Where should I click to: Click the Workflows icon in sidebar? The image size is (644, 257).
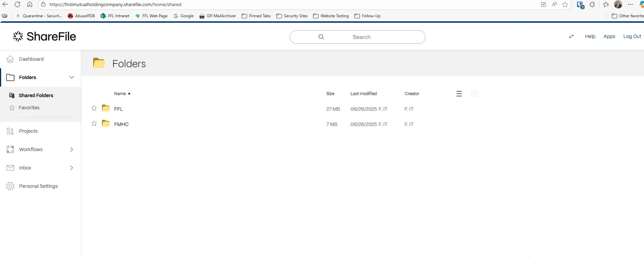(10, 149)
